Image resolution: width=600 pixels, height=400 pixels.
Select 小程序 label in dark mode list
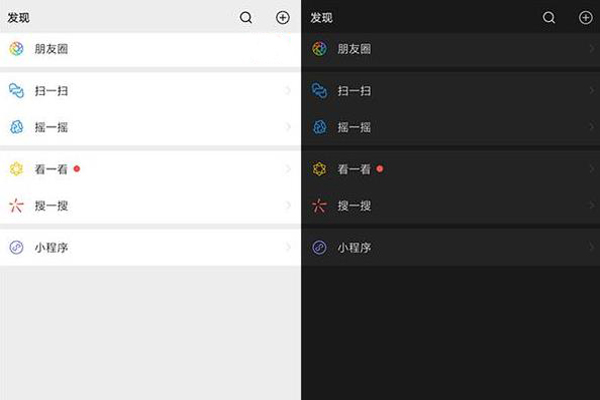[354, 248]
